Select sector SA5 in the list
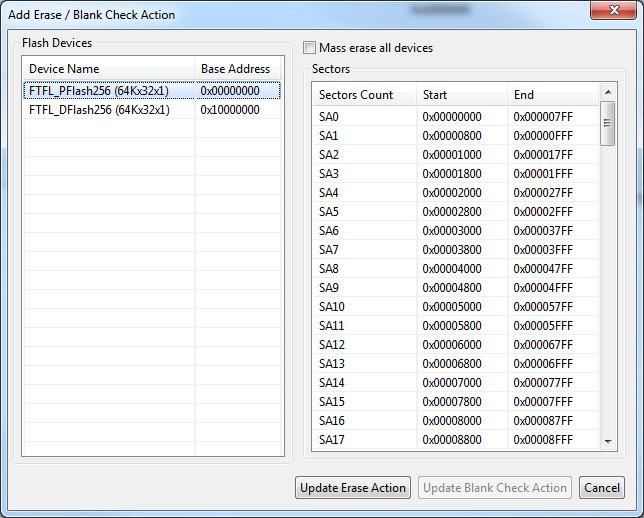Screen dimensions: 644x518 330,212
